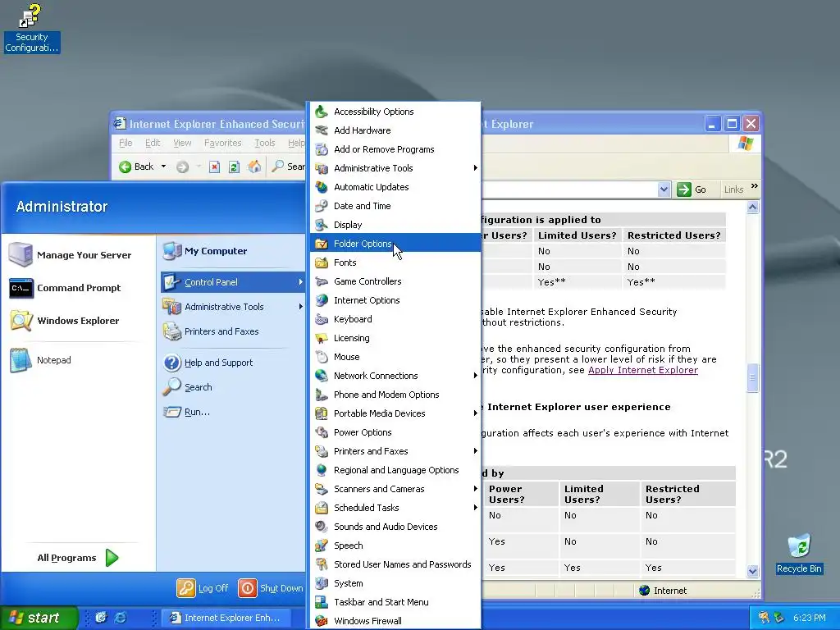Open the File menu in Internet Explorer
Viewport: 840px width, 630px height.
(x=126, y=143)
